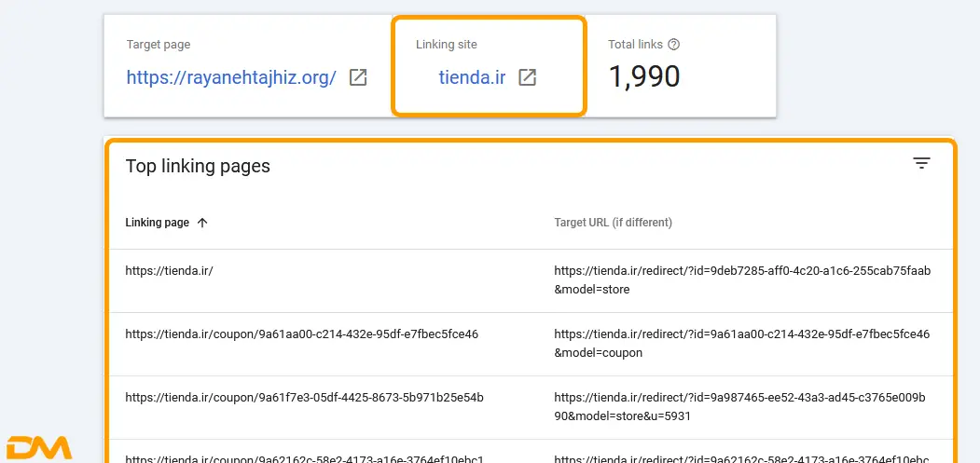Screen dimensions: 980x463
Task: Open the rayanehtajhiz.org target page external-link icon
Action: coord(358,77)
